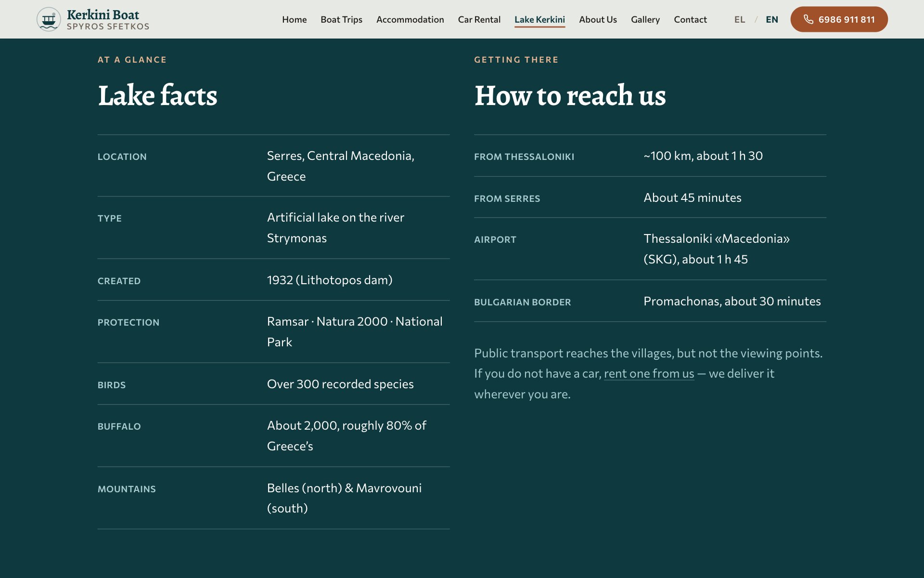Click the Lake Kerkini nav item
Viewport: 924px width, 578px height.
539,19
